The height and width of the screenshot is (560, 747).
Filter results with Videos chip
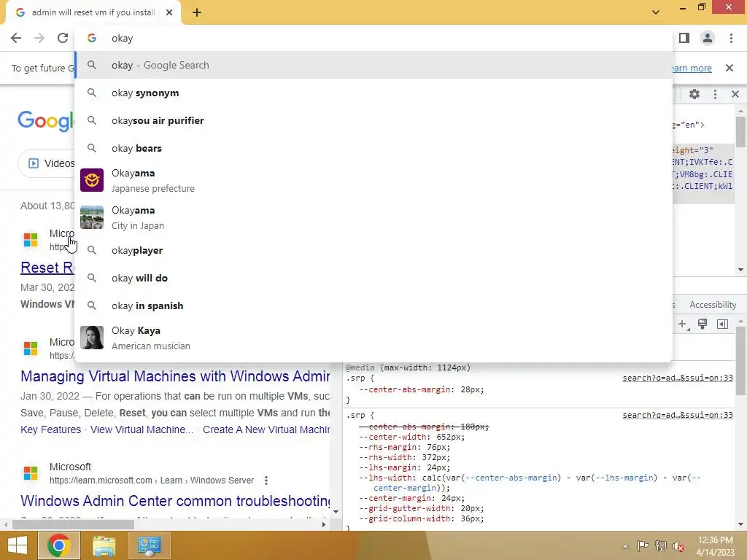(47, 164)
